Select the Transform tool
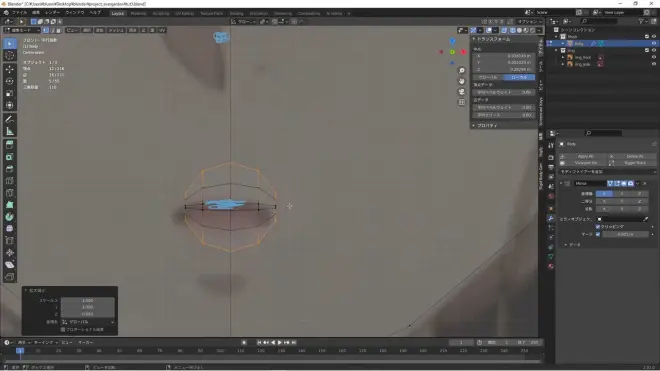The width and height of the screenshot is (660, 371). pyautogui.click(x=10, y=105)
